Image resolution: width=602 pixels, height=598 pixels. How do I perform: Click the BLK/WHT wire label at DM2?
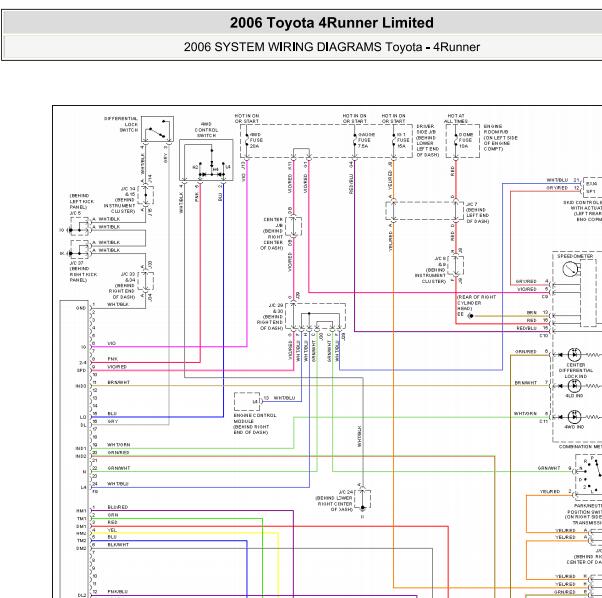118,545
